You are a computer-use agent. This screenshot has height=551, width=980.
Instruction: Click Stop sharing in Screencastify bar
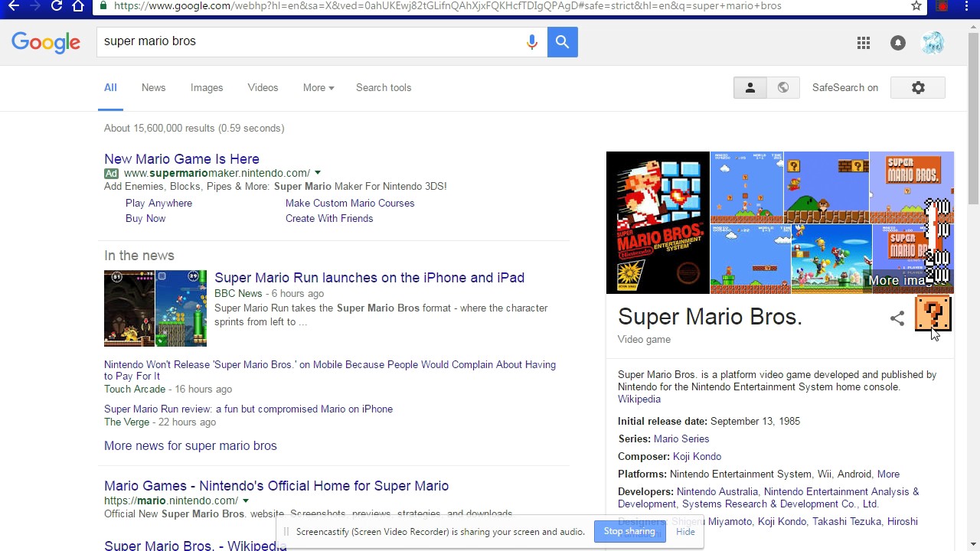[629, 532]
